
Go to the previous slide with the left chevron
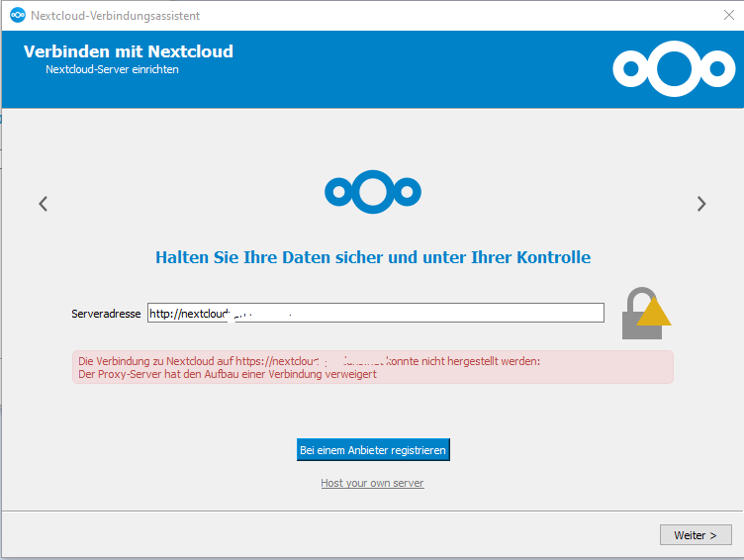click(x=44, y=204)
